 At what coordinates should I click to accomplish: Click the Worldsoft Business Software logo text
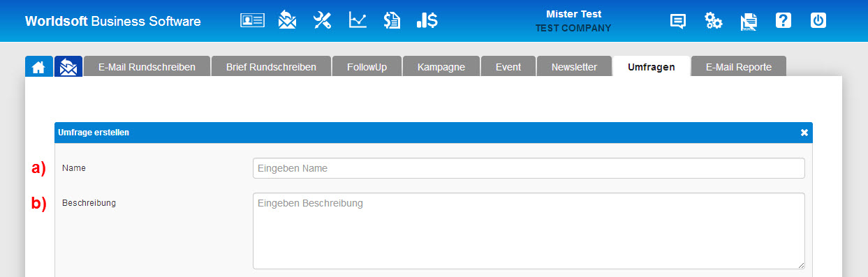(x=112, y=21)
